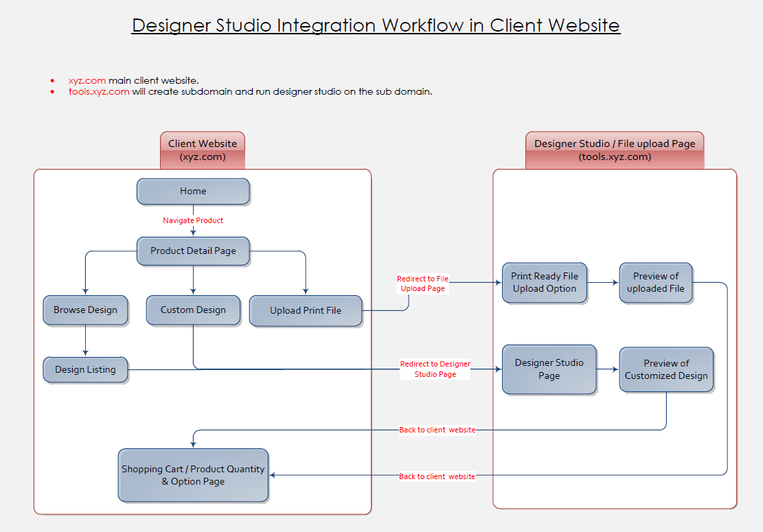Open the tools.xyz.com red link text
Image resolution: width=763 pixels, height=532 pixels.
point(99,91)
